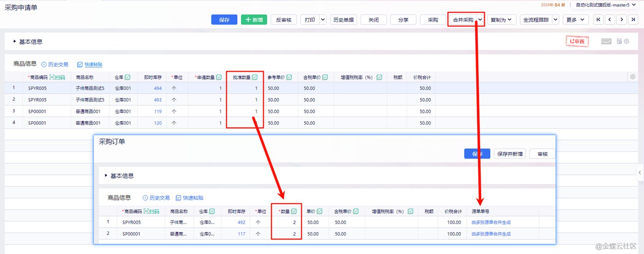Click the blue 保存 button in requisition toolbar
The width and height of the screenshot is (644, 254).
(x=224, y=20)
